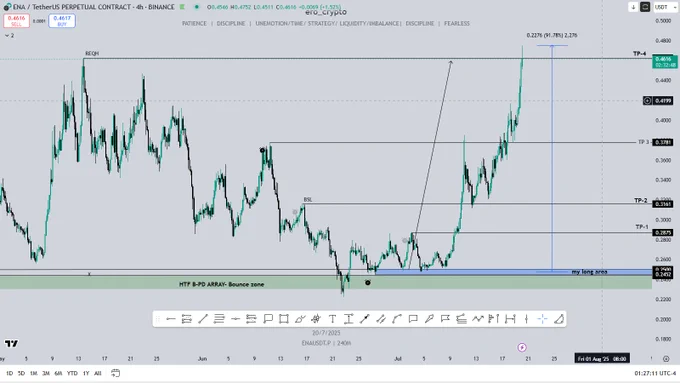Click the add alert icon at 0.4199

[x=647, y=101]
